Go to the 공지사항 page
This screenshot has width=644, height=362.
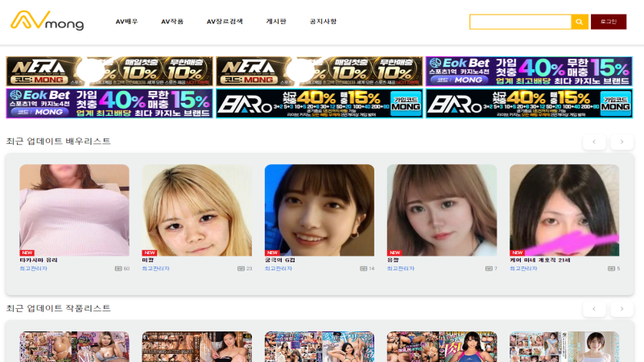(x=323, y=22)
